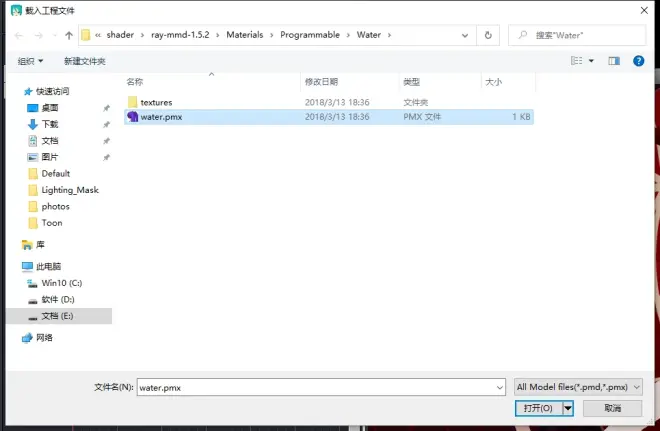Image resolution: width=660 pixels, height=431 pixels.
Task: Open view options dropdown arrow
Action: [591, 61]
